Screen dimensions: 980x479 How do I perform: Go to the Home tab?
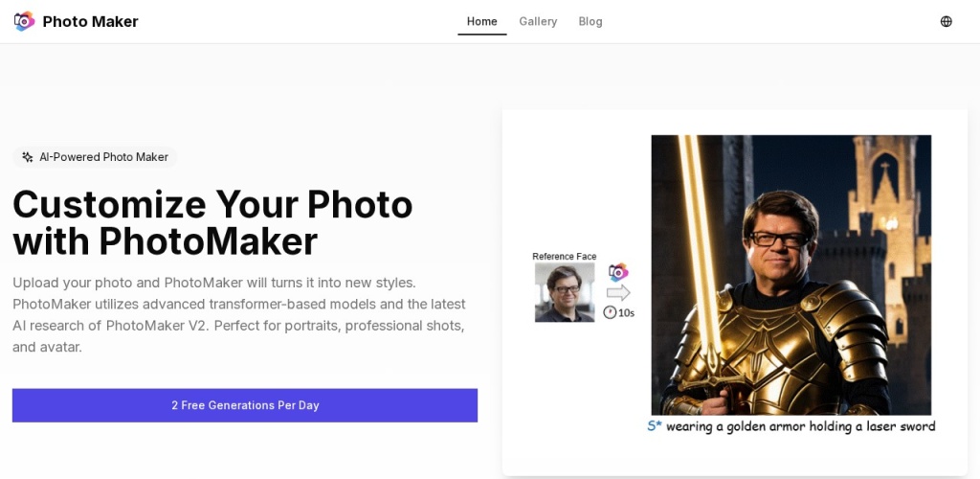[x=482, y=21]
